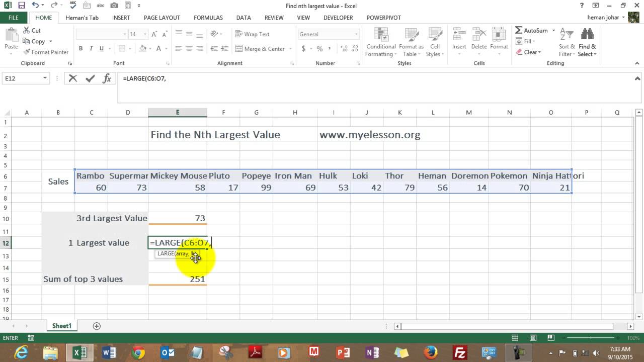Toggle Italic formatting
The image size is (644, 362).
pyautogui.click(x=91, y=49)
